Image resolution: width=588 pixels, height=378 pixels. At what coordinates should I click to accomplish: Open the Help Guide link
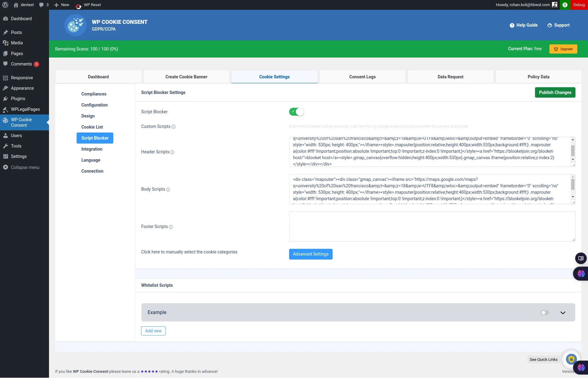pos(524,25)
